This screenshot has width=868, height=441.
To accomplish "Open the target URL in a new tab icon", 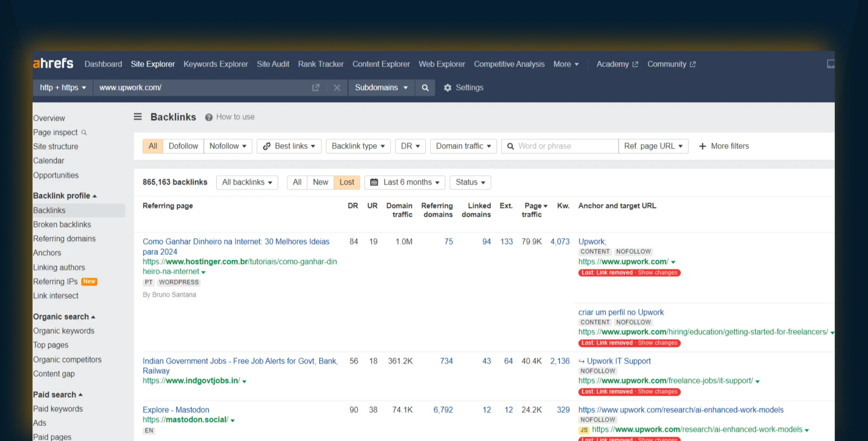I will 316,88.
